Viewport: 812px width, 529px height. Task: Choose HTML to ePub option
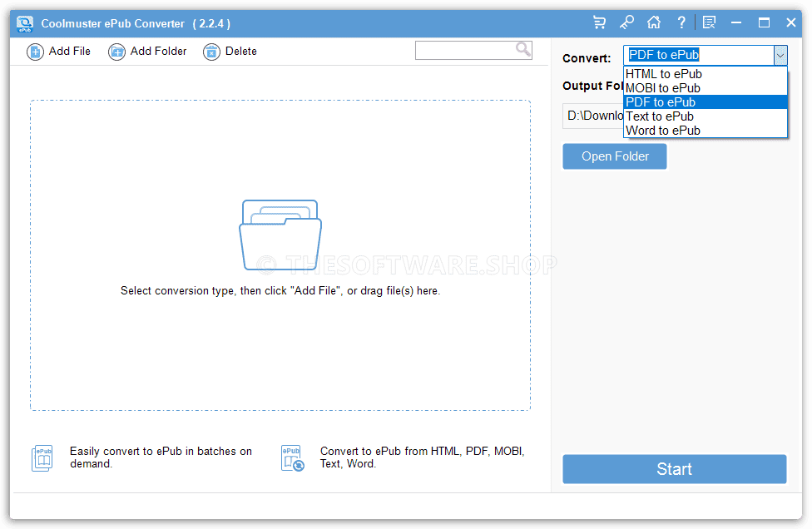coord(706,74)
